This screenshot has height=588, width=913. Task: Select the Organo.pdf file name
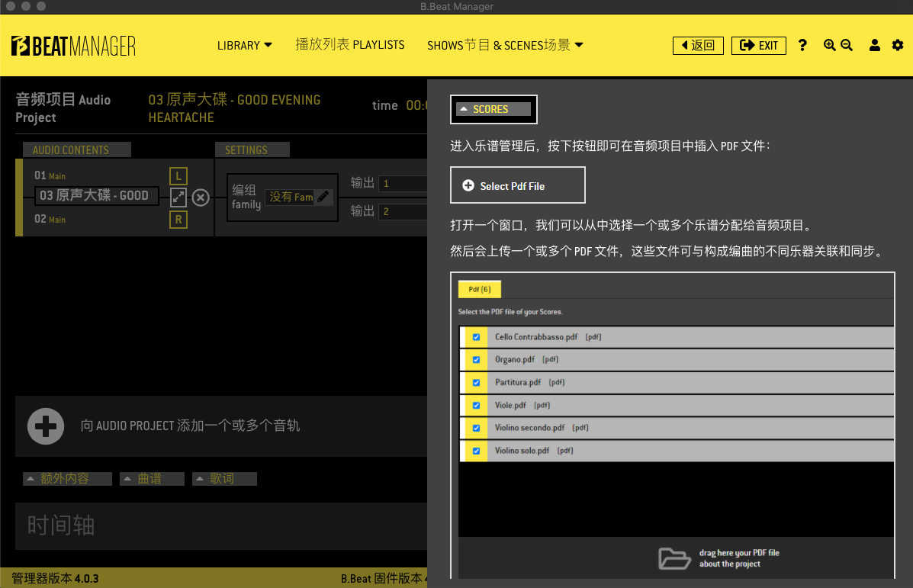(x=515, y=360)
